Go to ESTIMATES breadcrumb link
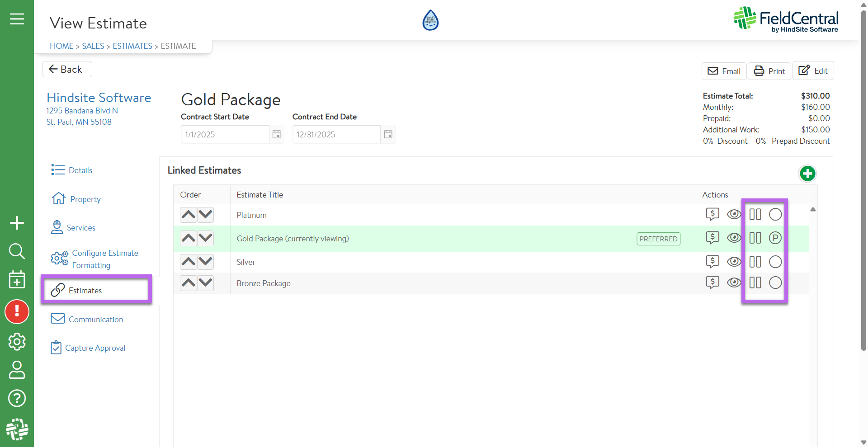Screen dimensions: 868x447 pyautogui.click(x=132, y=46)
